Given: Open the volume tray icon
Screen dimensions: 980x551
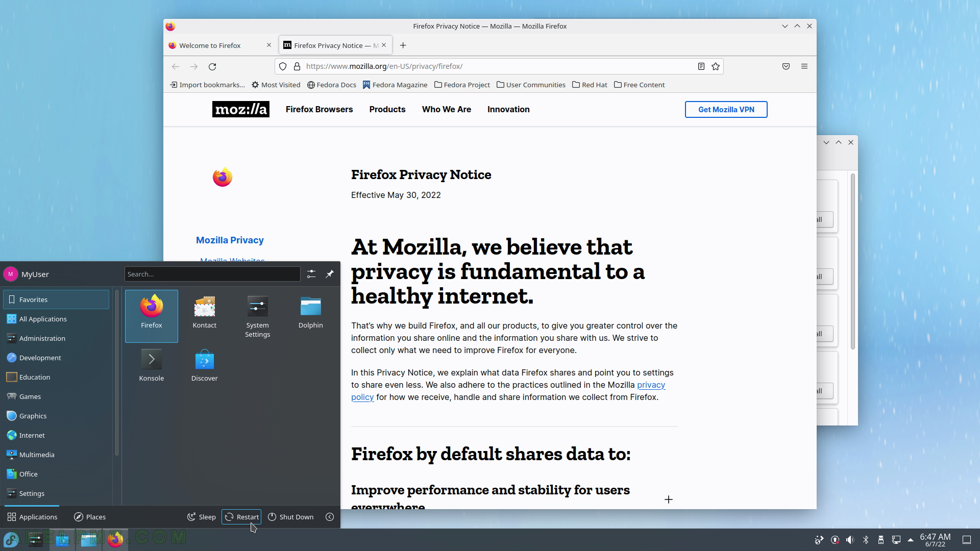Looking at the screenshot, I should [850, 540].
